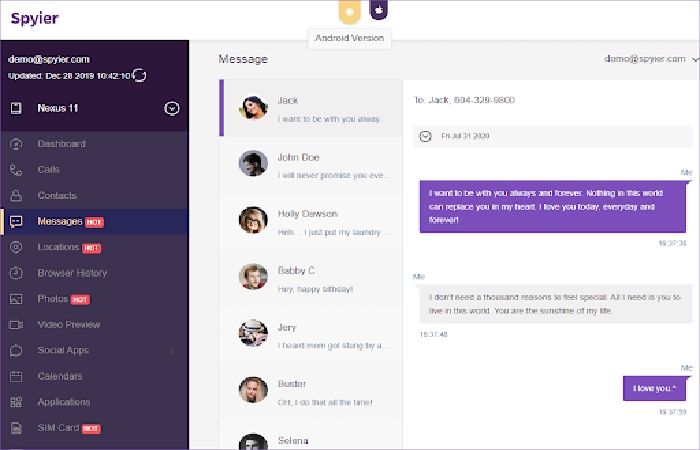Click the Android version icon at top
Screen dimensions: 700x450
[x=349, y=11]
